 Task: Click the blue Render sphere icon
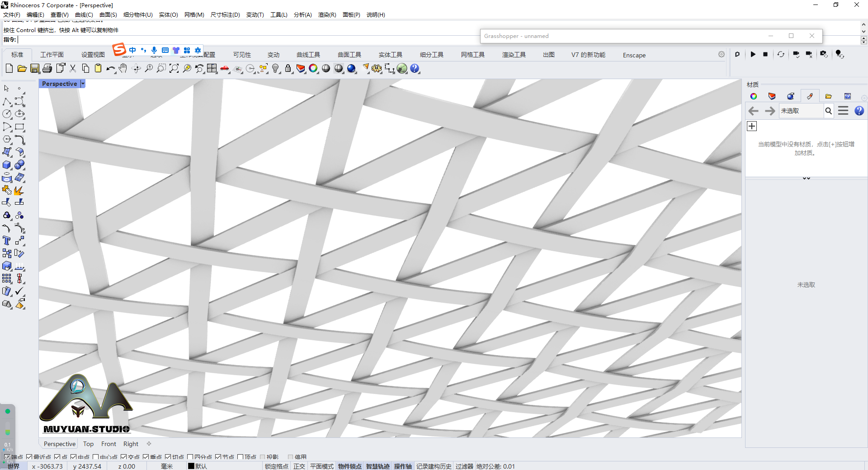point(351,68)
